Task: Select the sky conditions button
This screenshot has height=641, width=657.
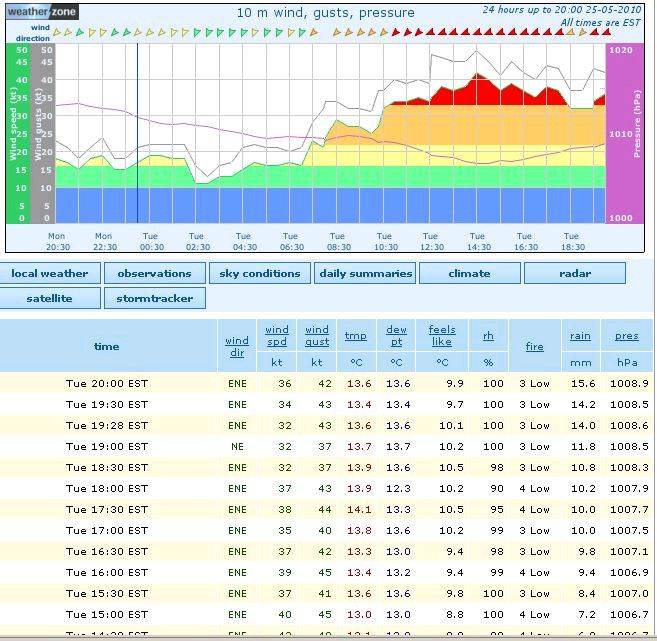Action: pos(259,273)
